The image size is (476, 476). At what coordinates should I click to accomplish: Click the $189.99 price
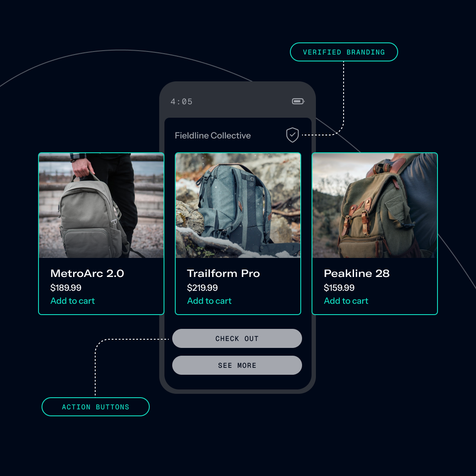pyautogui.click(x=66, y=288)
